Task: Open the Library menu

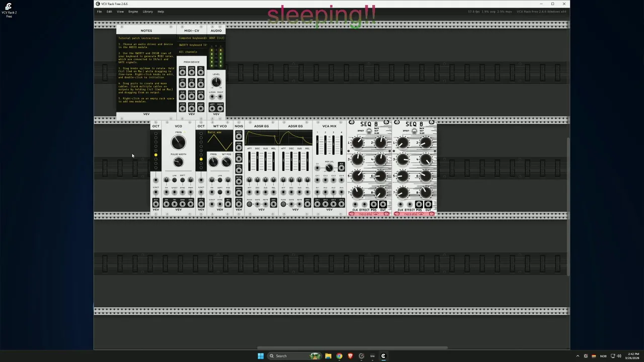Action: [x=147, y=12]
